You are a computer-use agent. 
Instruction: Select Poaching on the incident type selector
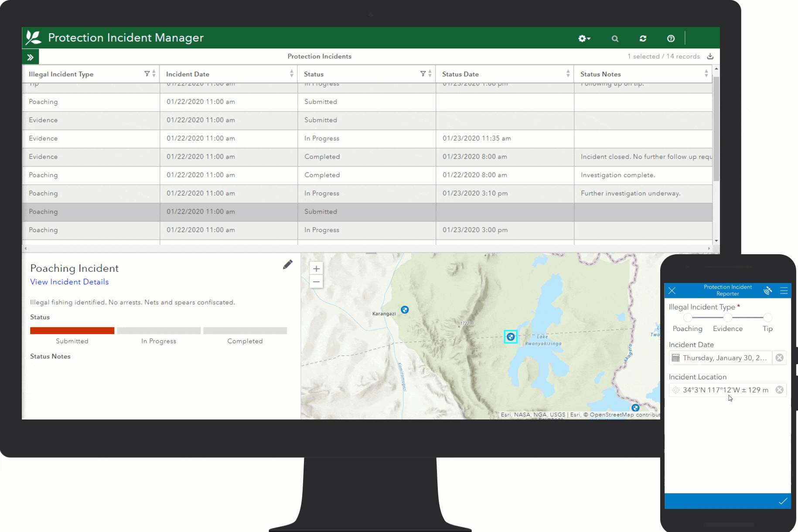click(687, 317)
